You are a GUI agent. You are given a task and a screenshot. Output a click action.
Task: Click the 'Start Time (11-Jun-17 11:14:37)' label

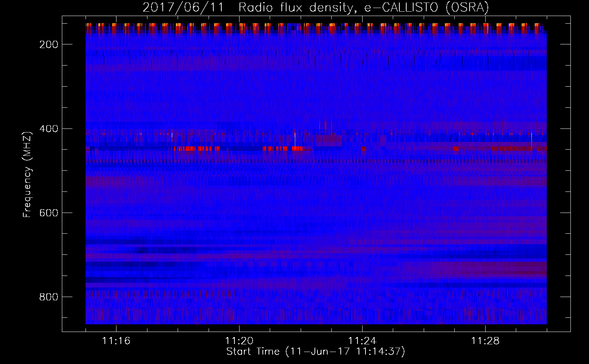(316, 352)
